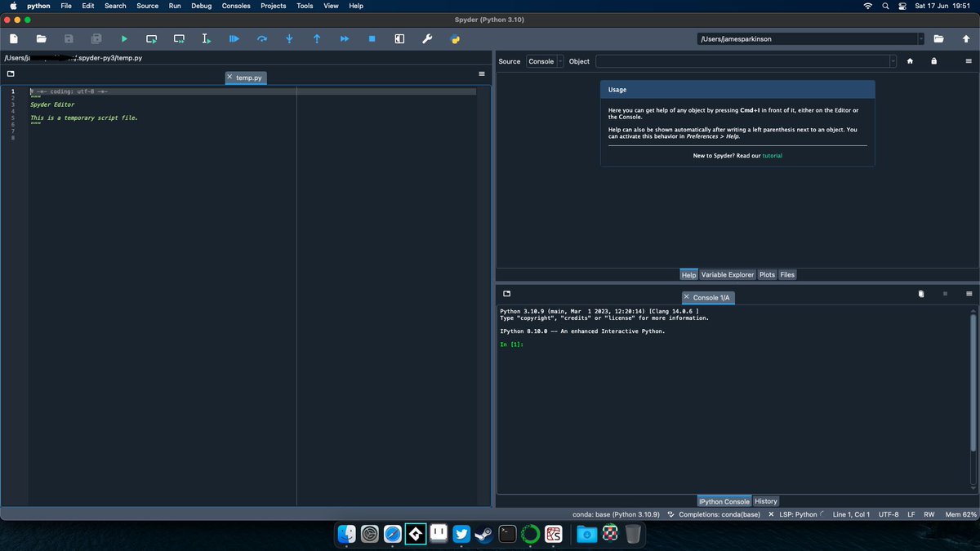Open file using the folder toolbar icon

41,38
